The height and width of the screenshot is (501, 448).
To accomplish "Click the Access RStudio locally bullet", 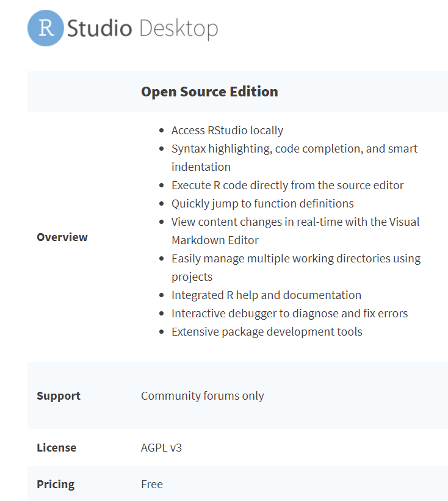I will pos(227,130).
